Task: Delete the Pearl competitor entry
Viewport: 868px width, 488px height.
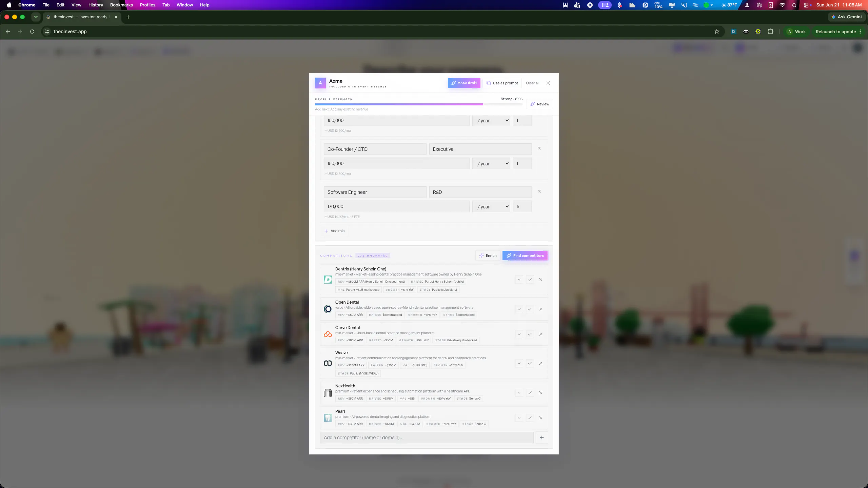Action: coord(541,418)
